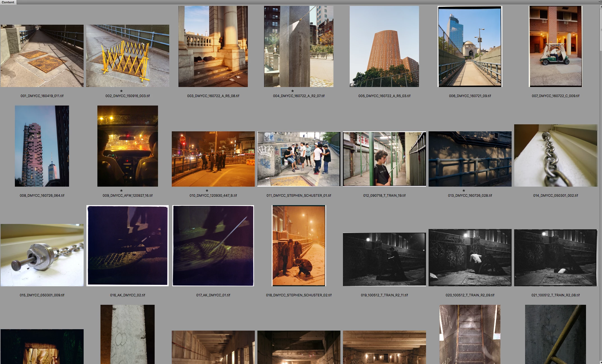
Task: Select the pink skyscraper thumbnail 008
Action: point(42,146)
